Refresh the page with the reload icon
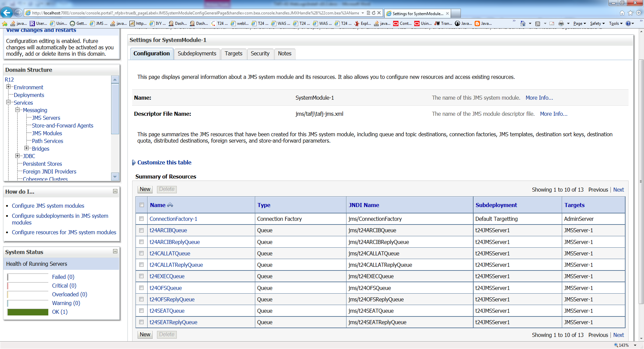Image resolution: width=644 pixels, height=349 pixels. (374, 13)
